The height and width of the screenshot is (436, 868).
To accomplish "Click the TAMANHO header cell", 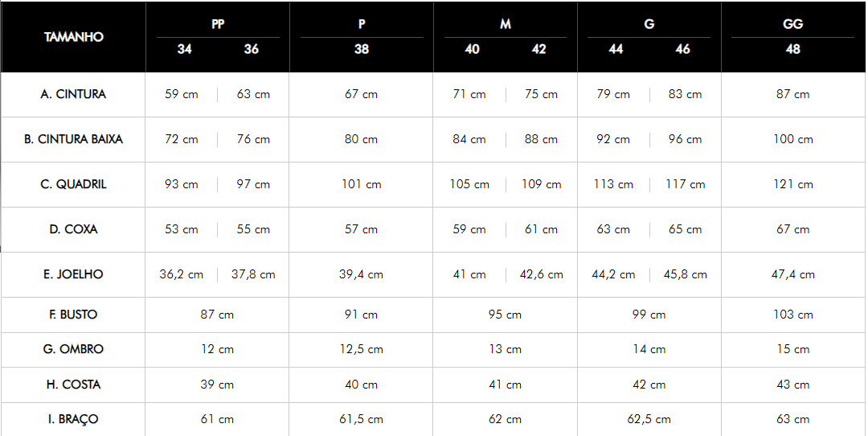I will coord(74,37).
